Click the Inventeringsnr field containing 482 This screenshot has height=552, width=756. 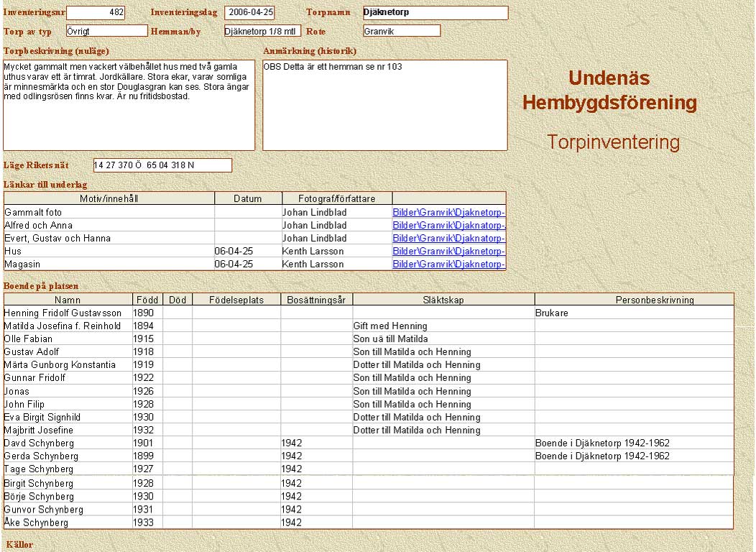pos(96,13)
